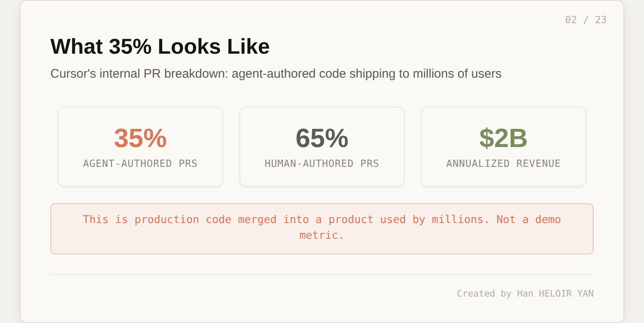Click the word "demo" in the callout

pyautogui.click(x=548, y=219)
